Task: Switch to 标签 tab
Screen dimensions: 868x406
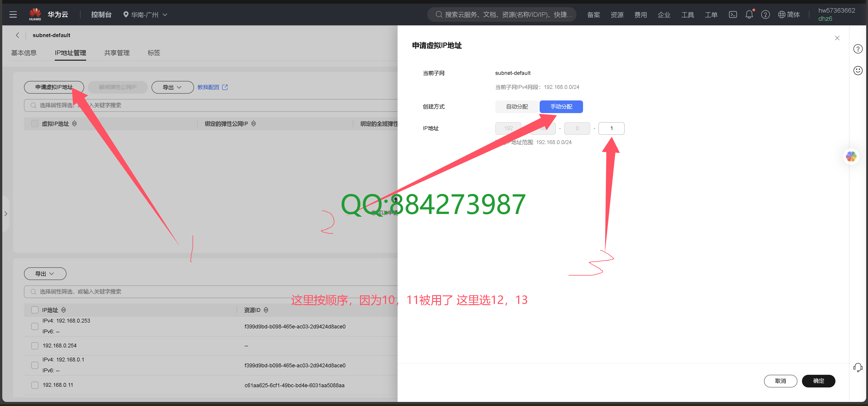Action: tap(154, 53)
